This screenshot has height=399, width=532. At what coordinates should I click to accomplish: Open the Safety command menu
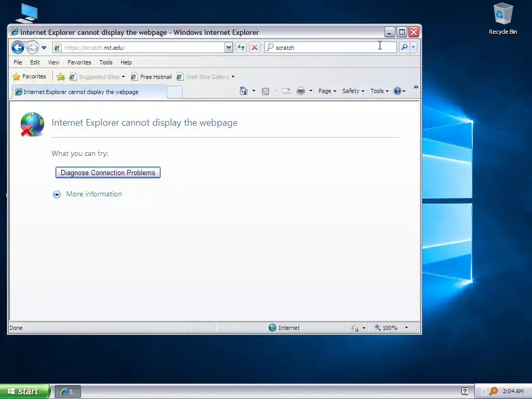[x=353, y=91]
